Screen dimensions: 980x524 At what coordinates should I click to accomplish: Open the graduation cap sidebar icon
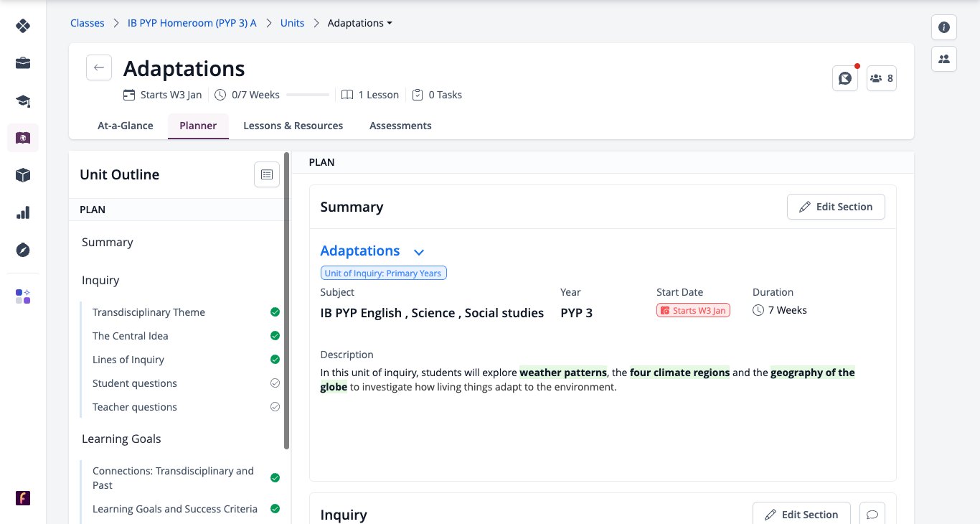coord(23,100)
